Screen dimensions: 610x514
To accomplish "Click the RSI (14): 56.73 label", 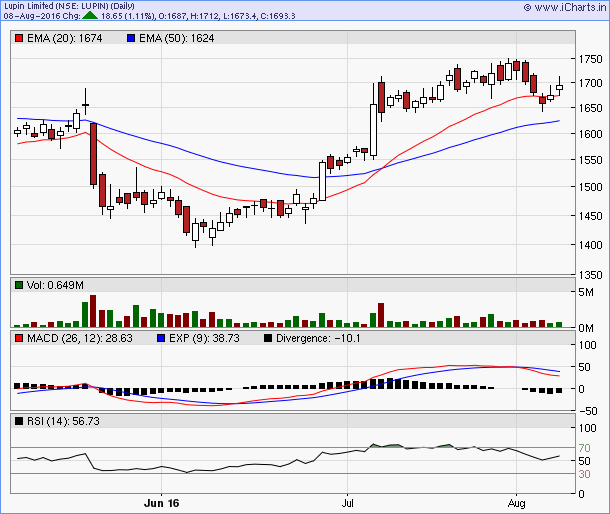I will click(63, 421).
